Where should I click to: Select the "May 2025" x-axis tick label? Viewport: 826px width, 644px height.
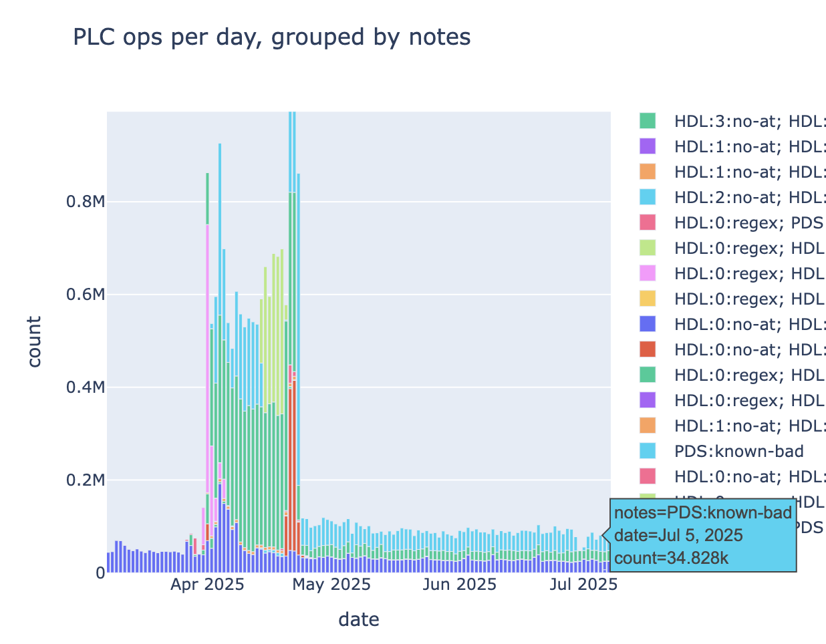(332, 585)
